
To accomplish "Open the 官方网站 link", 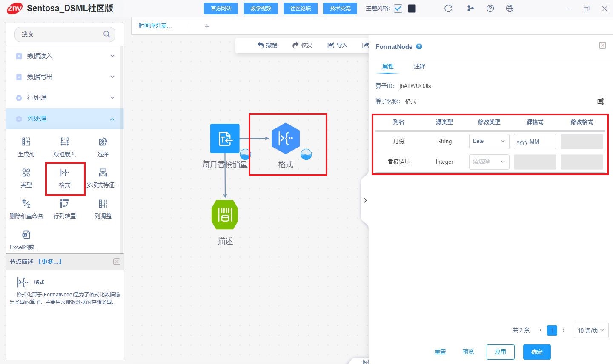I will pos(221,9).
